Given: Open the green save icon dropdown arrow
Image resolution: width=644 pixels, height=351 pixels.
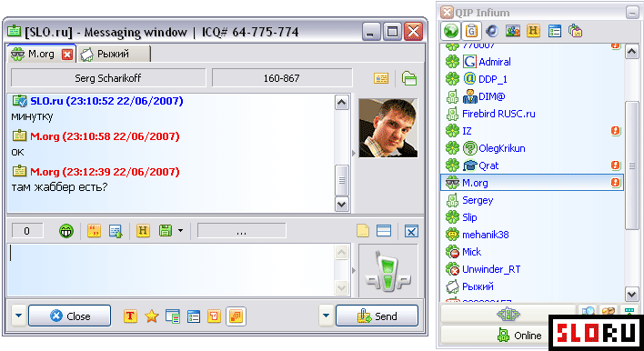Looking at the screenshot, I should (180, 231).
